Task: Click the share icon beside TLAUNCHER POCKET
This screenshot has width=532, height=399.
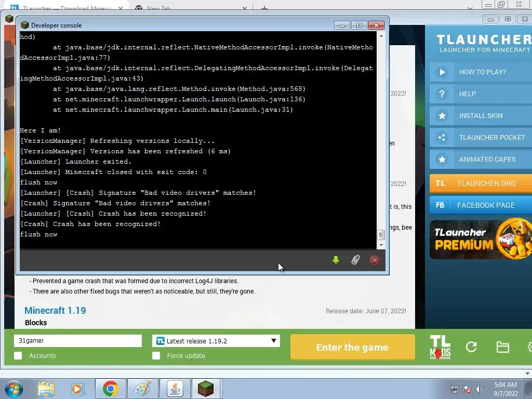Action: click(442, 137)
